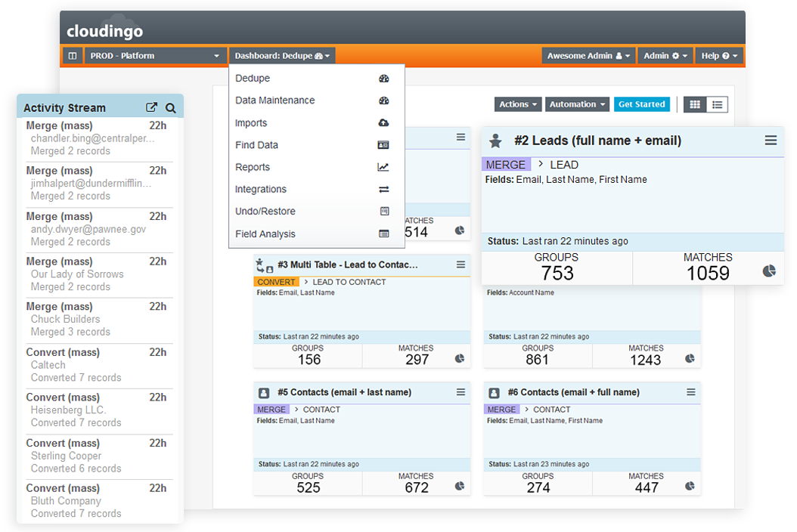The image size is (797, 532).
Task: Open hamburger menu on #6 Contacts card
Action: [x=690, y=392]
